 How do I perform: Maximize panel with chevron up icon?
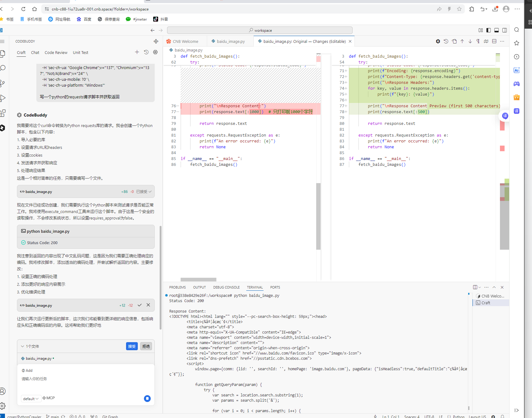(x=494, y=287)
